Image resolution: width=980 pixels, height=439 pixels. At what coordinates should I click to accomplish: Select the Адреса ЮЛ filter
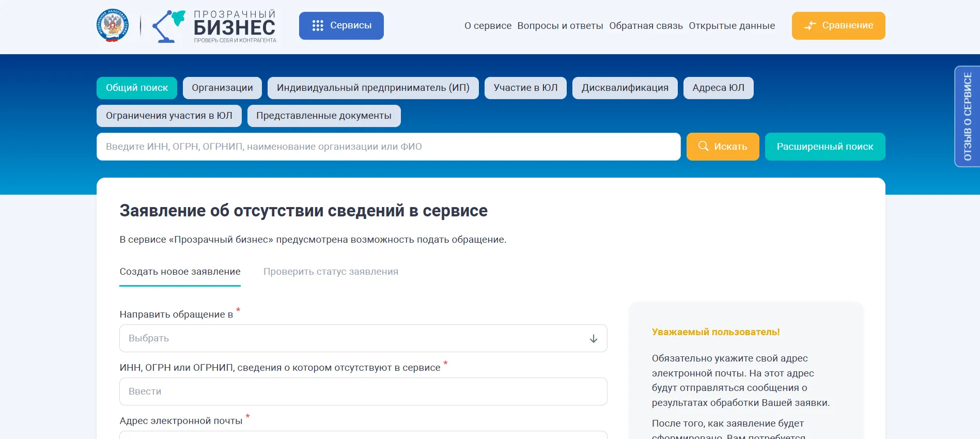coord(718,88)
